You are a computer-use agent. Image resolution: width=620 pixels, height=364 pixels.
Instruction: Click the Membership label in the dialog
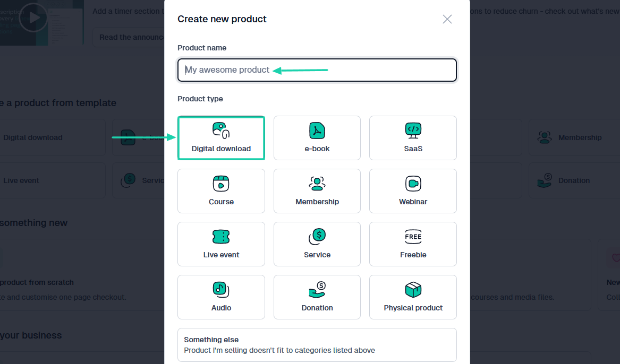click(317, 202)
